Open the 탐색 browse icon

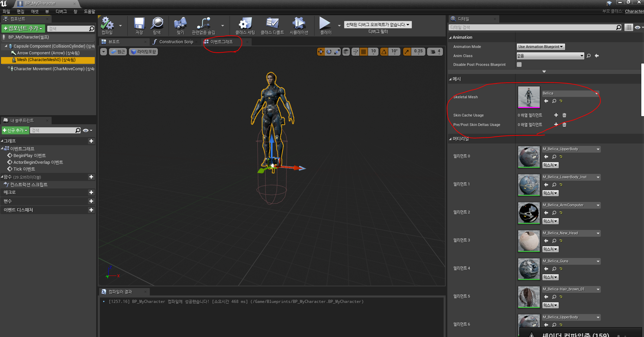157,25
